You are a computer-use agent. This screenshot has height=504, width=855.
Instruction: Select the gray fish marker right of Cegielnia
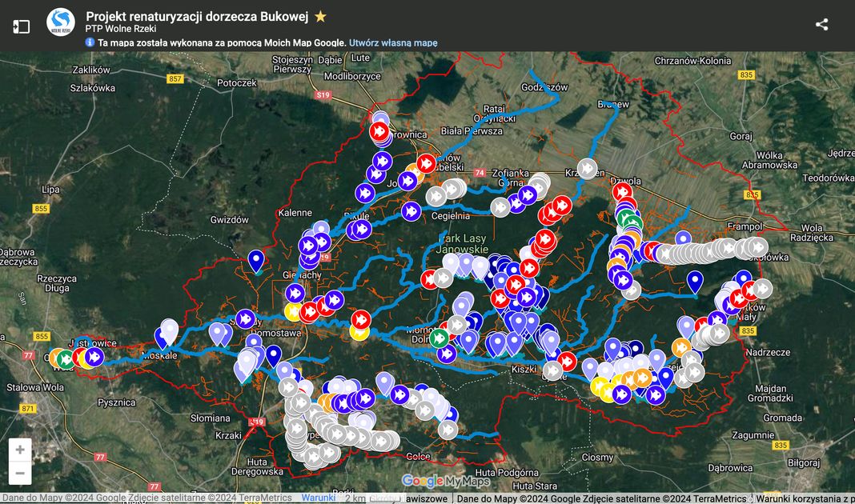point(500,207)
